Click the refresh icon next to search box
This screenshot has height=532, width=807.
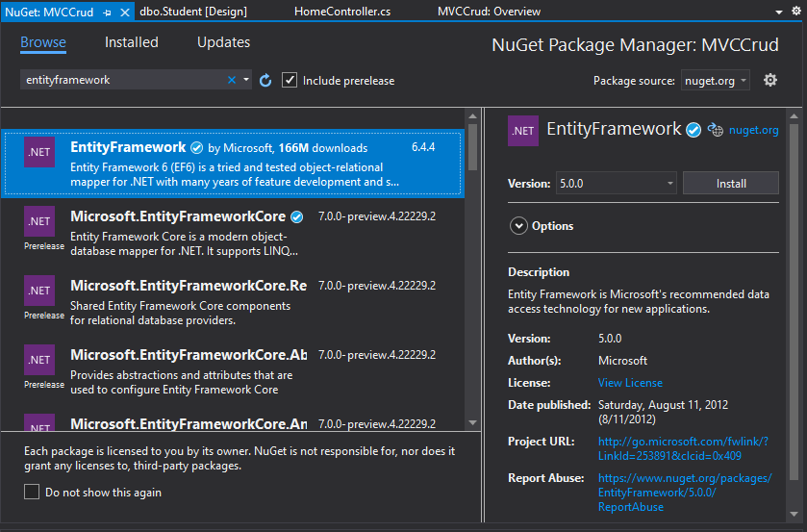(x=266, y=81)
